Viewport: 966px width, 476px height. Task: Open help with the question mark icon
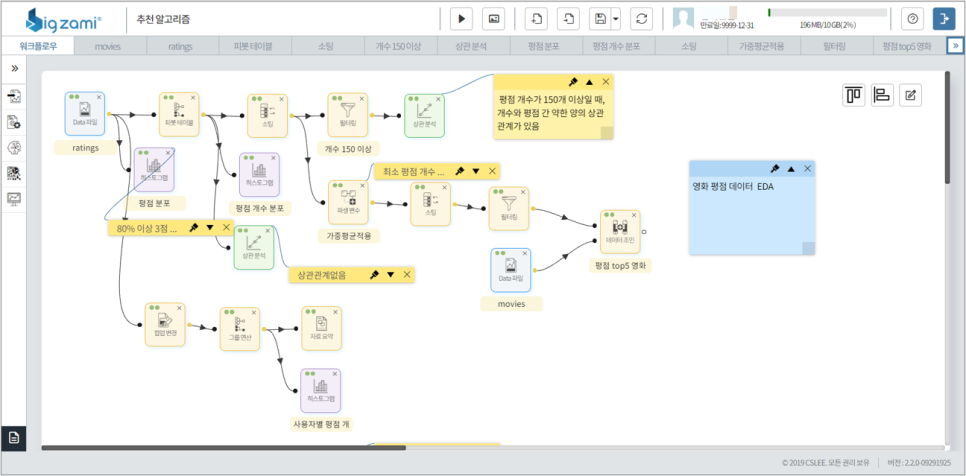click(912, 19)
